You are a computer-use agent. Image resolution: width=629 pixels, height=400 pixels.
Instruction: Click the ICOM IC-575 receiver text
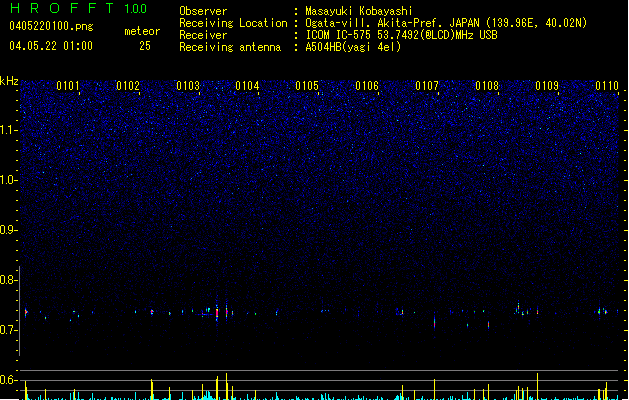(x=402, y=35)
